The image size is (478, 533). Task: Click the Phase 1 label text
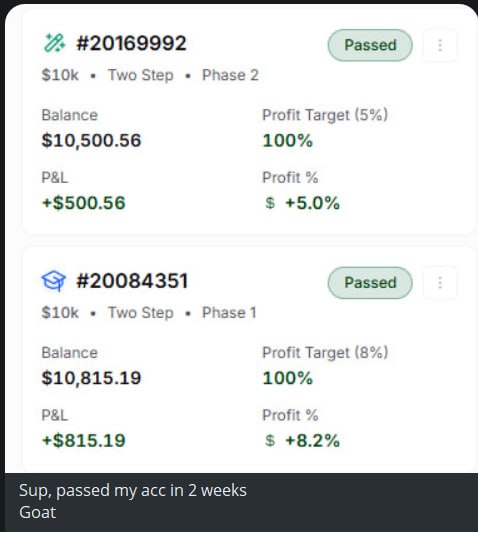(229, 313)
